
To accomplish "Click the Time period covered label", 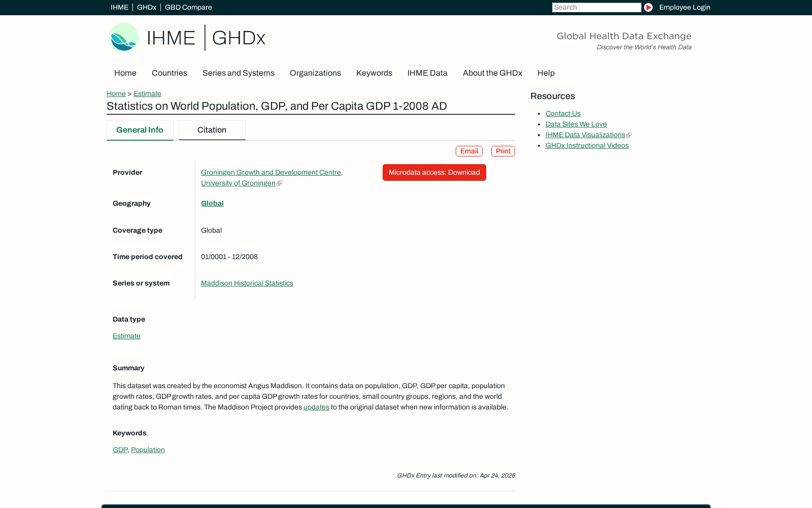I will (x=148, y=257).
